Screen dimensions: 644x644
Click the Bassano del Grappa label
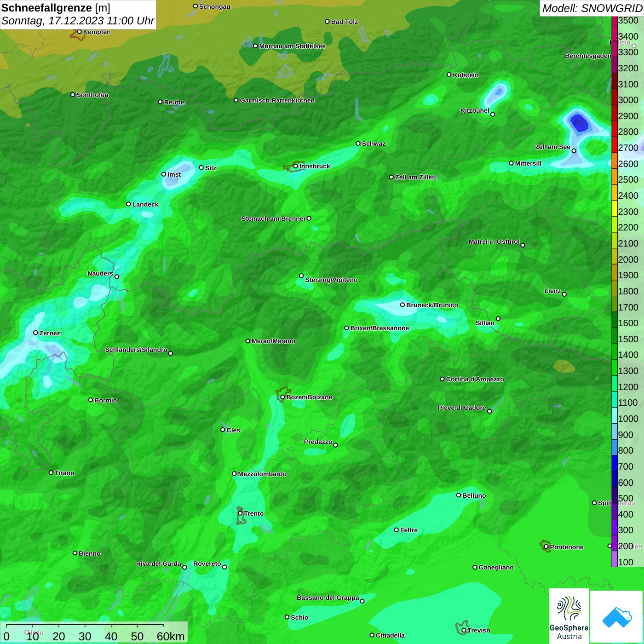point(328,598)
